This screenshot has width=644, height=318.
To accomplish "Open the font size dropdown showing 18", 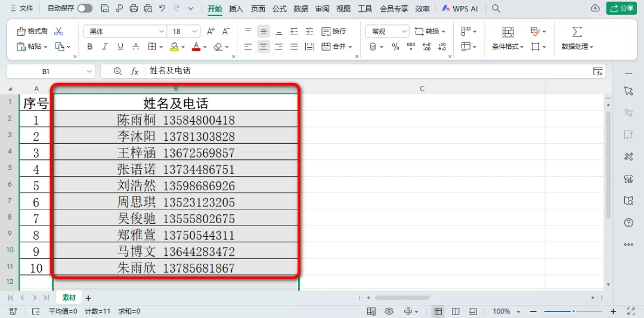I will point(195,31).
